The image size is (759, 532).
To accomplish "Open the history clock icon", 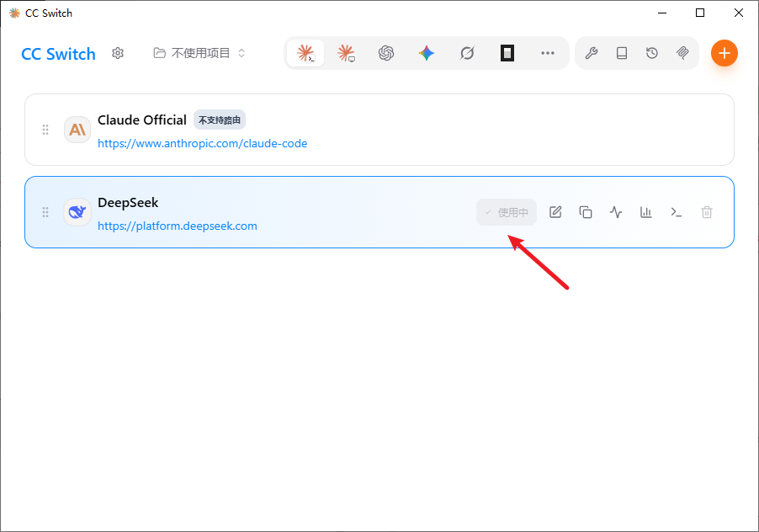I will point(652,53).
